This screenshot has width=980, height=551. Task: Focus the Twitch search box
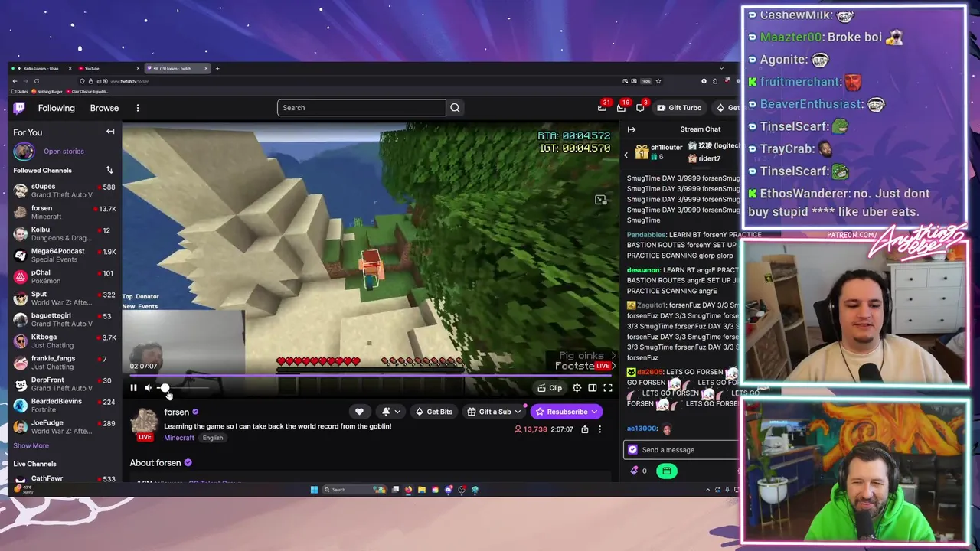coord(361,108)
